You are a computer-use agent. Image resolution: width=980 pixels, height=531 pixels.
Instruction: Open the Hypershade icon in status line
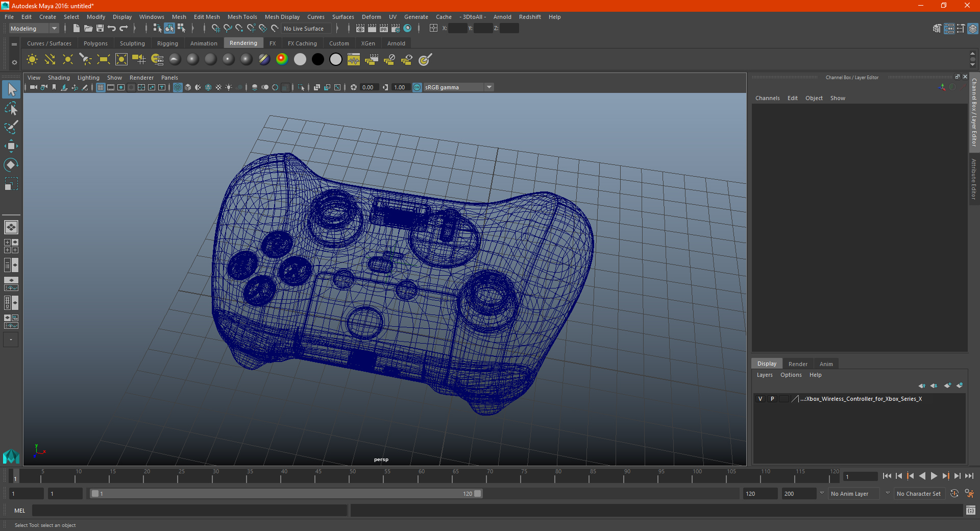[407, 29]
